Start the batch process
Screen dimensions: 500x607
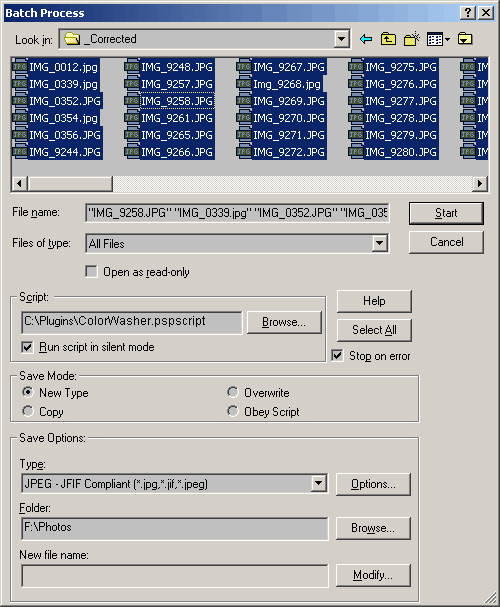click(x=446, y=213)
